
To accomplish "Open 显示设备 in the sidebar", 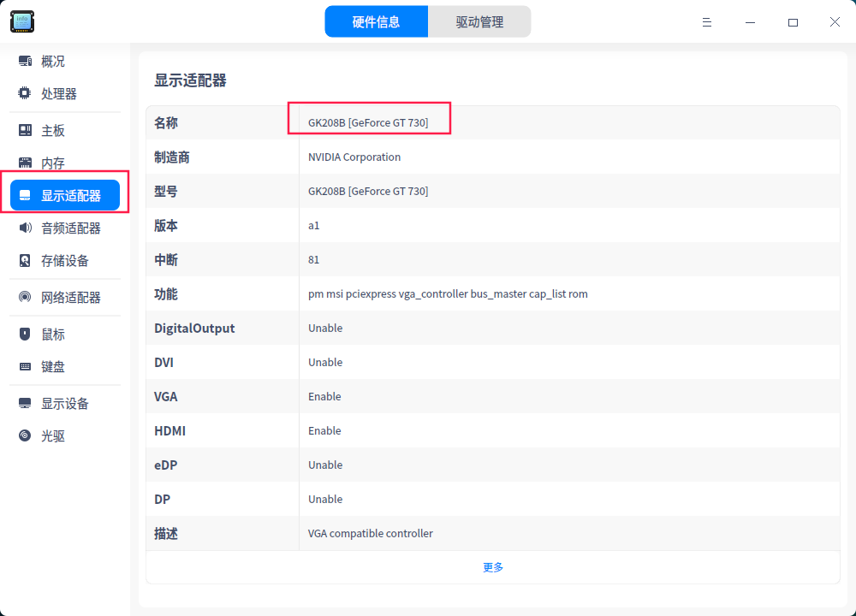I will [65, 403].
